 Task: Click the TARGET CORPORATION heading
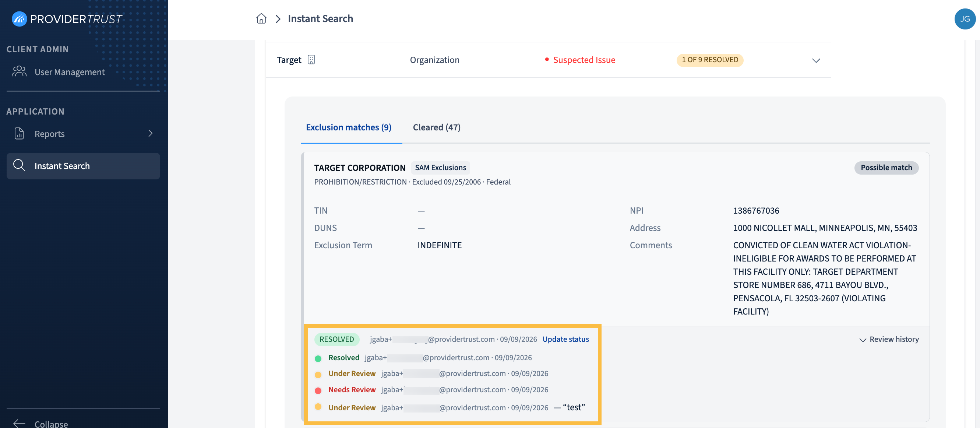click(360, 168)
